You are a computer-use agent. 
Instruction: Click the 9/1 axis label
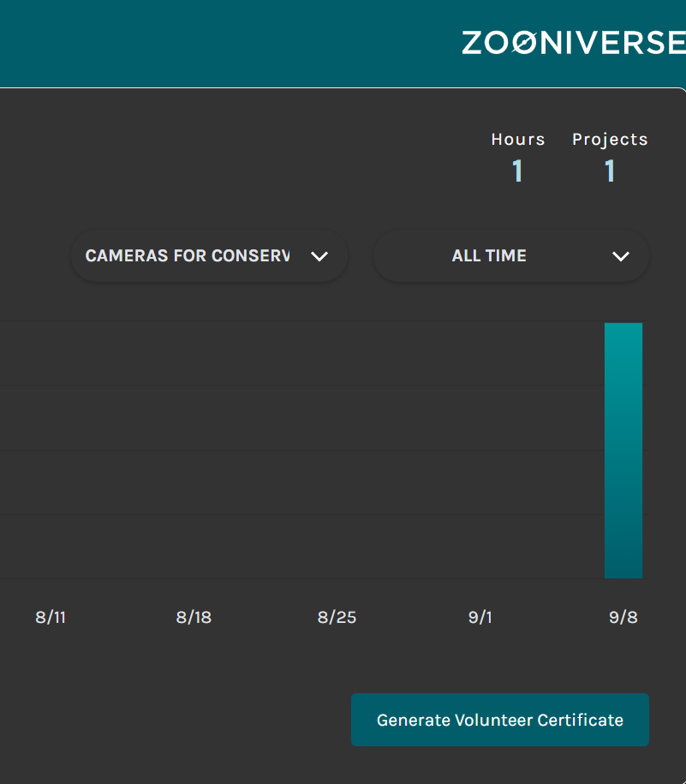tap(480, 618)
